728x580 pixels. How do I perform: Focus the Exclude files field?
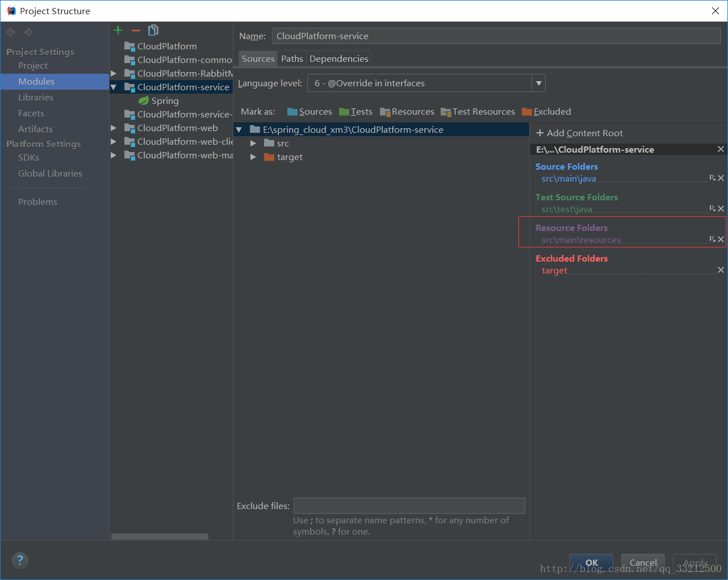click(x=409, y=506)
